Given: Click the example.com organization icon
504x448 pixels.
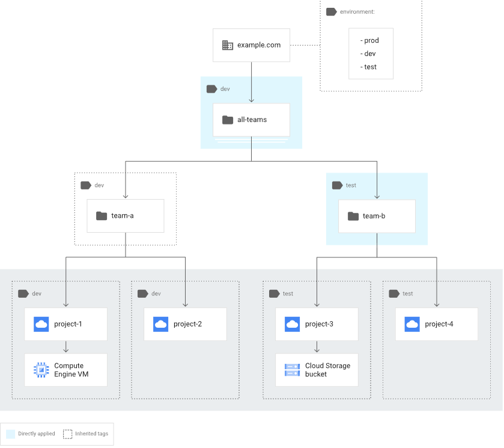Looking at the screenshot, I should pos(227,44).
